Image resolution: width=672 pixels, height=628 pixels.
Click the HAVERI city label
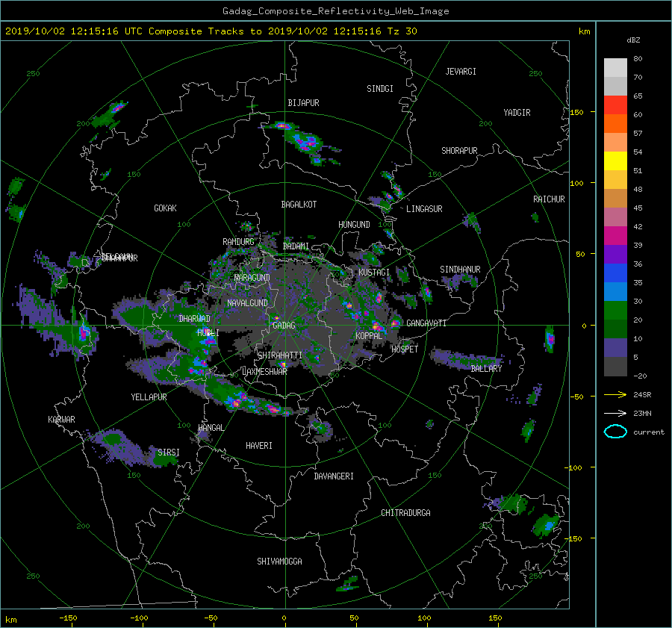pos(259,446)
